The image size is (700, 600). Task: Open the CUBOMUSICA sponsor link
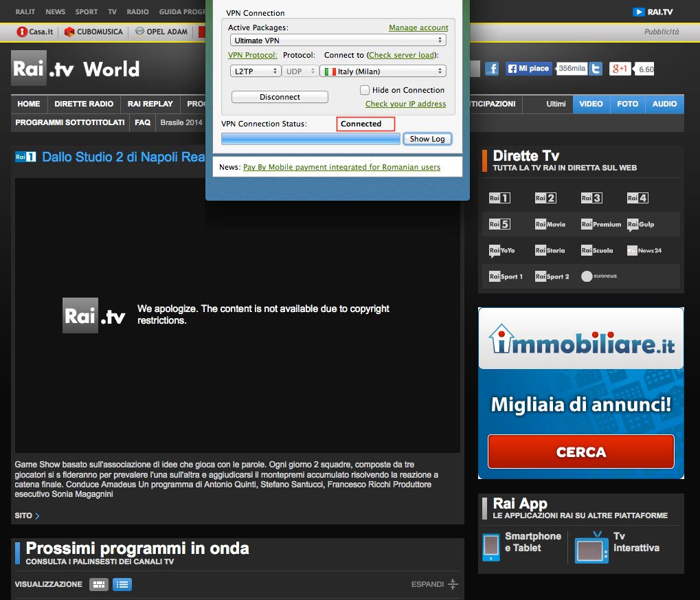tap(93, 32)
